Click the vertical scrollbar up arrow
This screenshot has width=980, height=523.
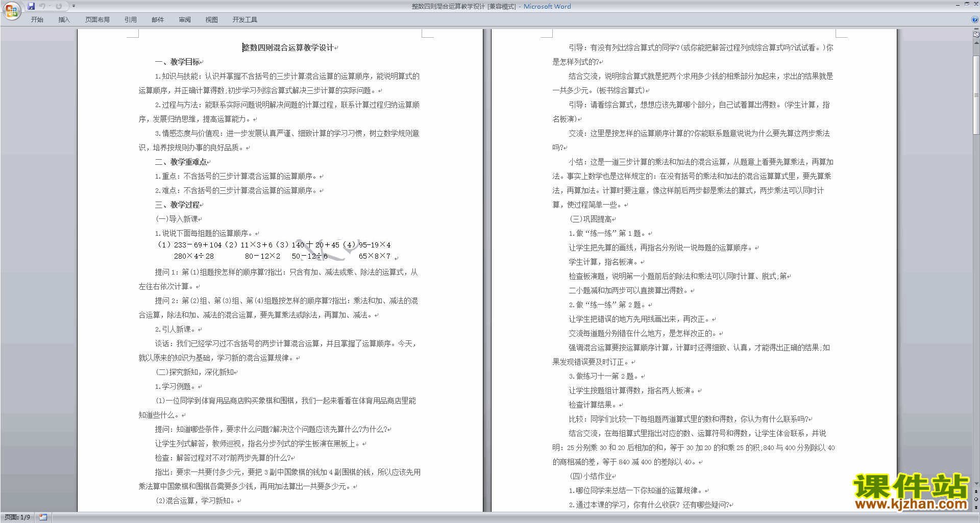[x=976, y=43]
